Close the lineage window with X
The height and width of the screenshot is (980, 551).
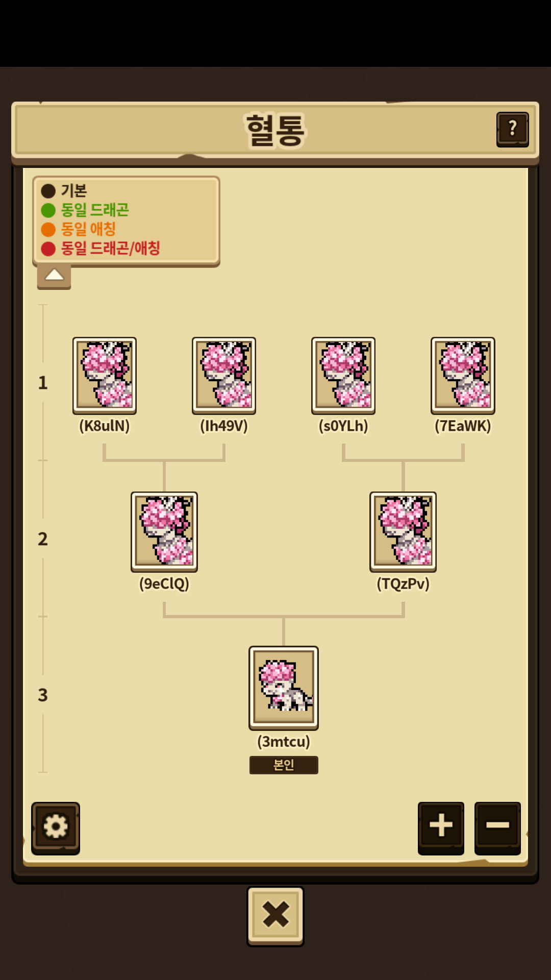click(x=275, y=916)
